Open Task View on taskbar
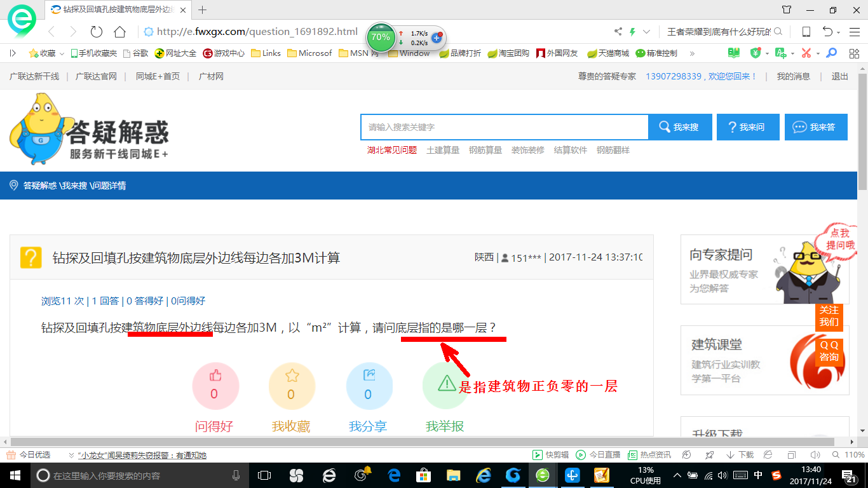The image size is (868, 488). coord(264,475)
